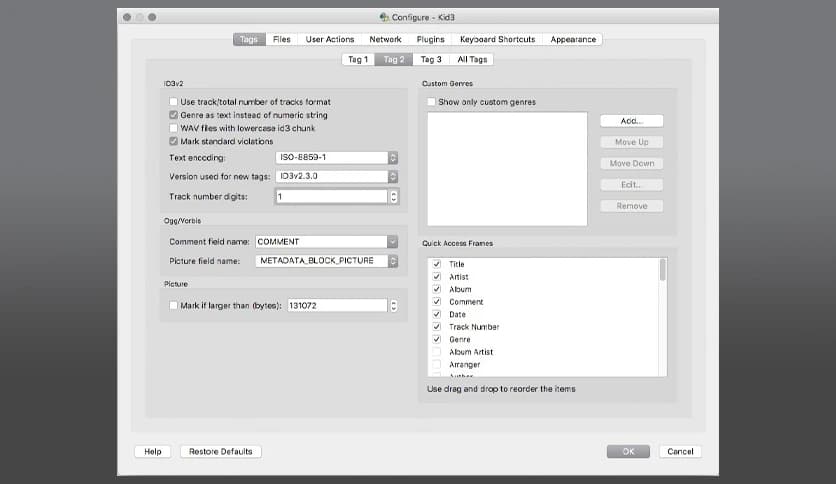The width and height of the screenshot is (836, 484).
Task: Open Comment field name combo box arrow
Action: coord(392,241)
